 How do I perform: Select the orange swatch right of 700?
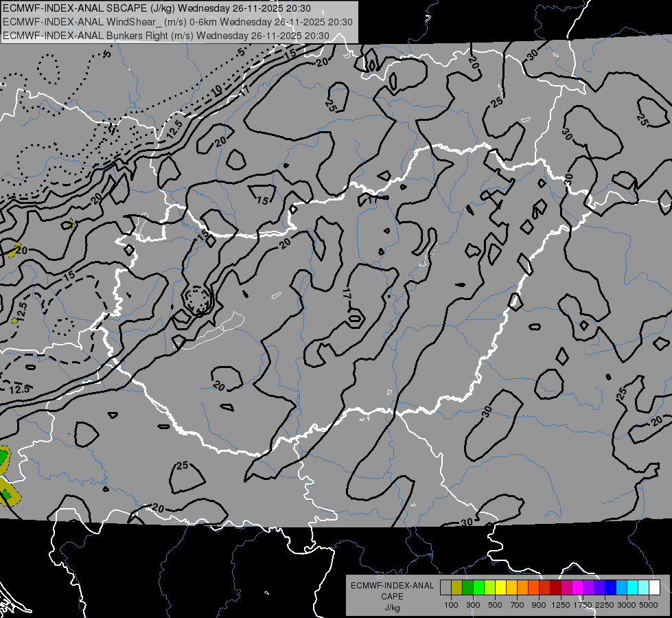pos(522,587)
